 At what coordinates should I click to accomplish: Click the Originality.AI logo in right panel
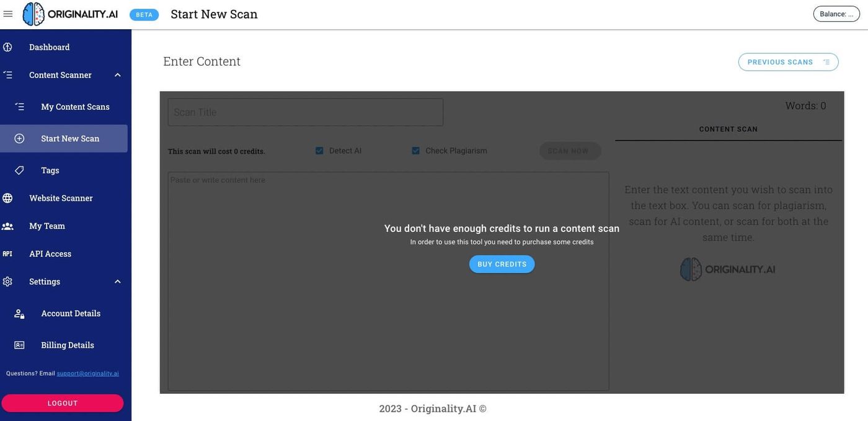point(728,269)
